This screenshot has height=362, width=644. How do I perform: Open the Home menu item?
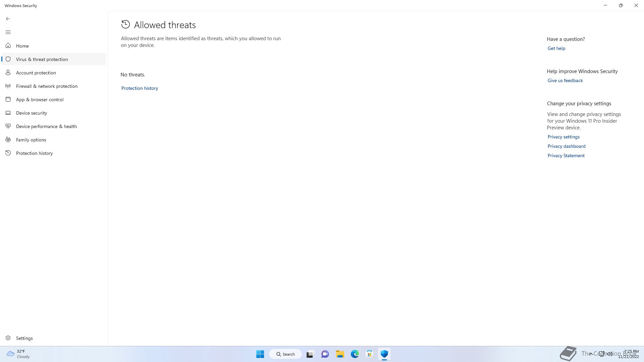point(22,46)
